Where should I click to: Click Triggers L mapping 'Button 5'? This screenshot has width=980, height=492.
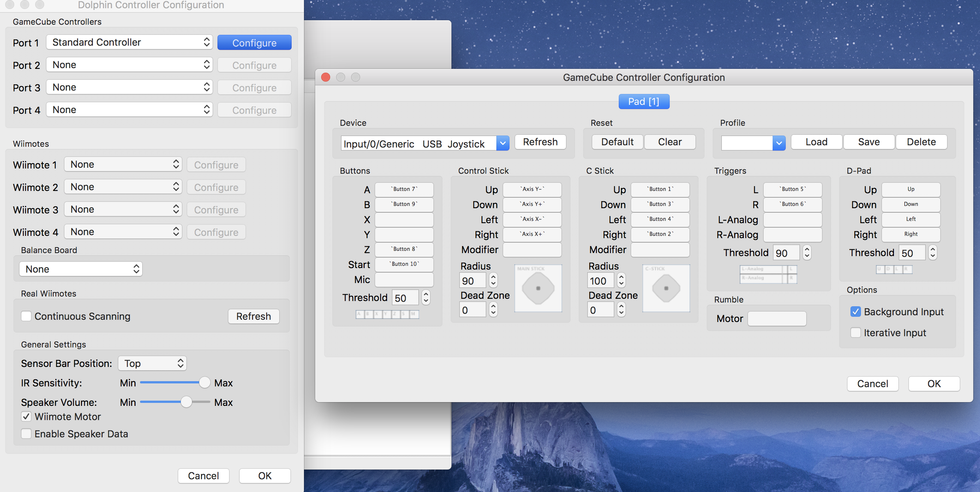pos(793,189)
